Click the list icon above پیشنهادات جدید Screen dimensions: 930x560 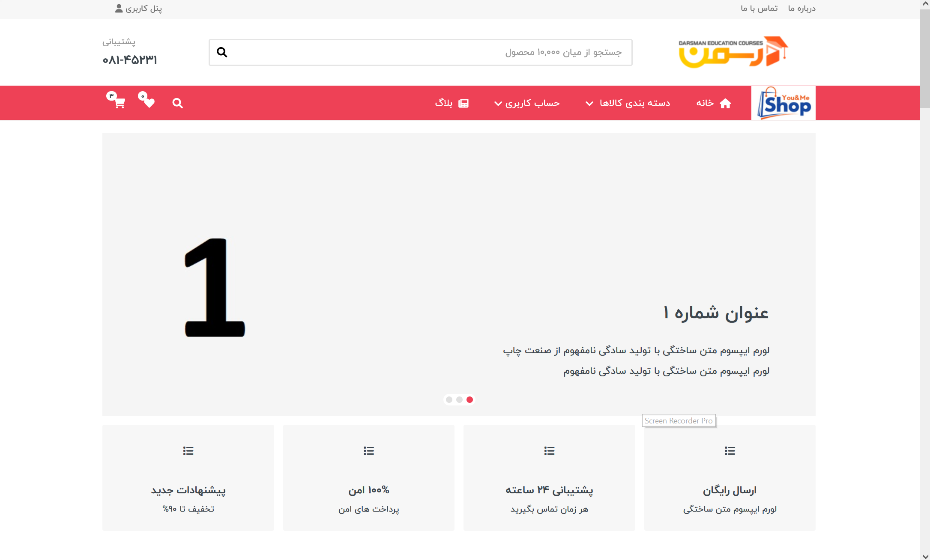pos(188,451)
